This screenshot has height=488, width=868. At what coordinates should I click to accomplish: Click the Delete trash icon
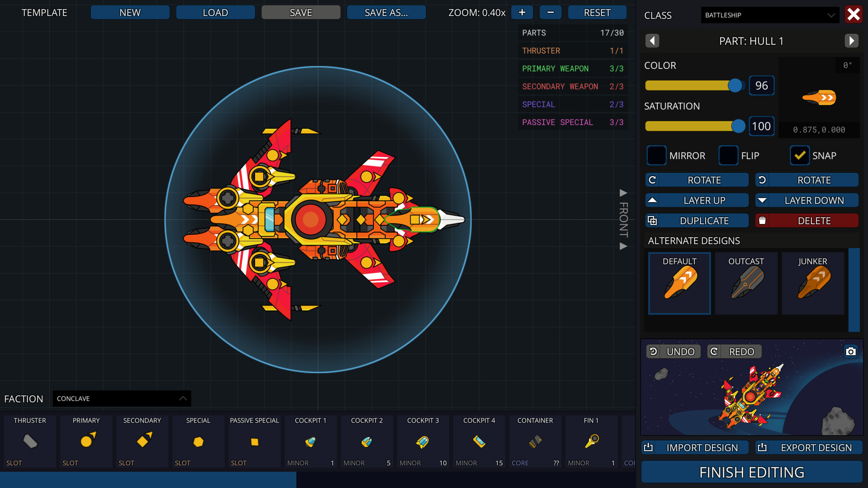click(763, 221)
